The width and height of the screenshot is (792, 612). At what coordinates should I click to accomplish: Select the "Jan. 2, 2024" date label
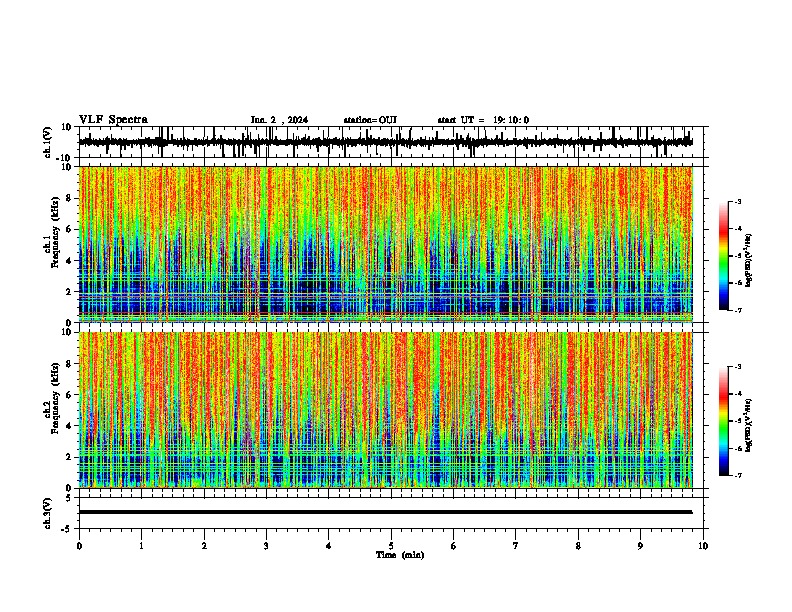pyautogui.click(x=279, y=120)
